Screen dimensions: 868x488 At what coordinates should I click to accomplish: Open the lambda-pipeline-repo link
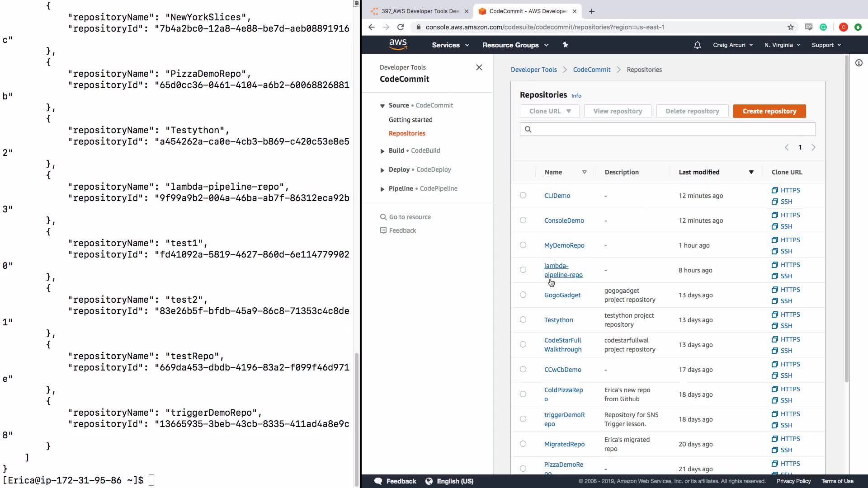click(563, 270)
